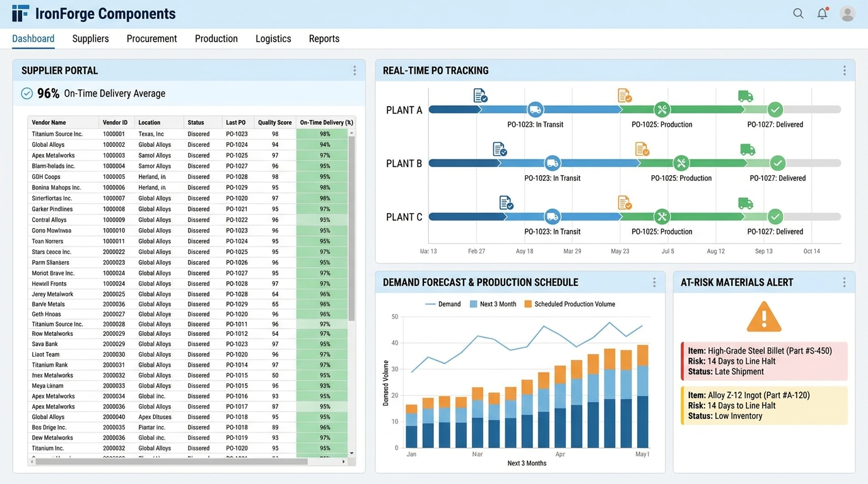This screenshot has height=484, width=868.
Task: Click Plant B green delivery truck icon
Action: (x=748, y=149)
